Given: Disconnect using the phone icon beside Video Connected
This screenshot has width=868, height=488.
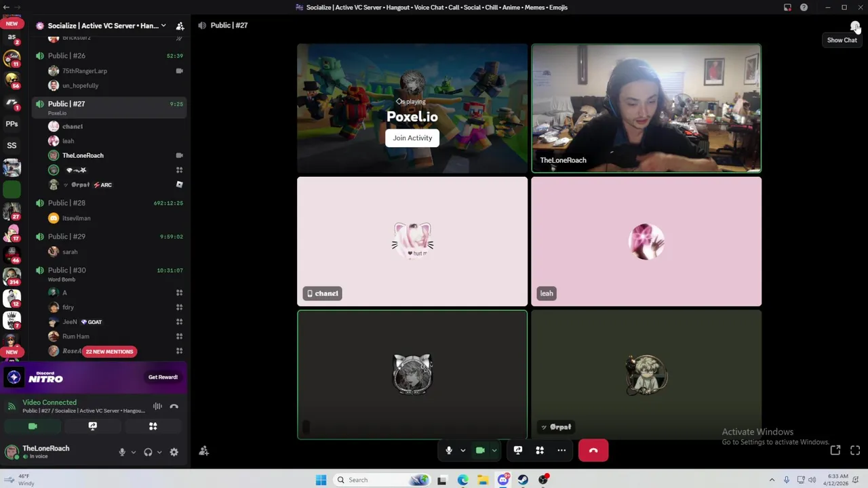Looking at the screenshot, I should point(174,406).
